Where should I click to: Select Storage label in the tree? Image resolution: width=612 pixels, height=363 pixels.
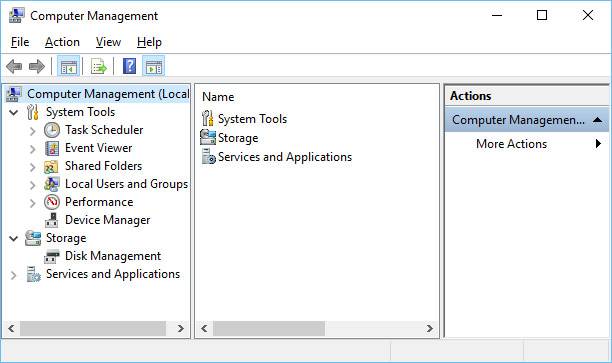click(66, 238)
